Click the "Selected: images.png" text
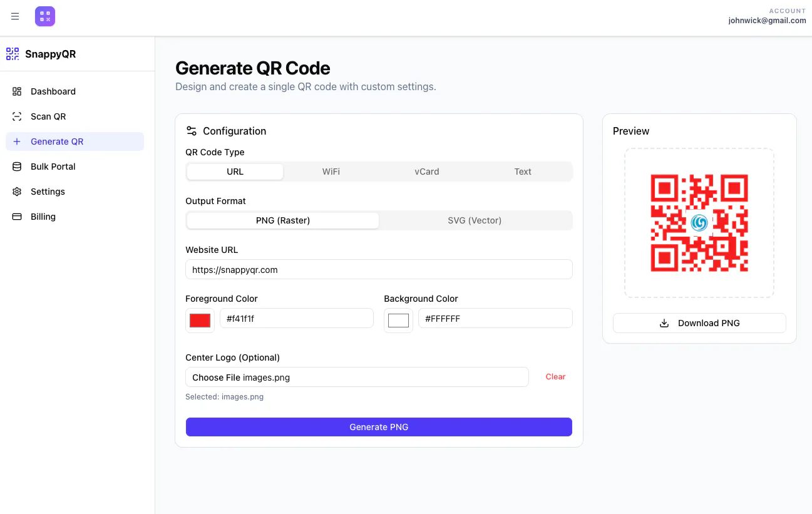812x514 pixels. click(225, 397)
